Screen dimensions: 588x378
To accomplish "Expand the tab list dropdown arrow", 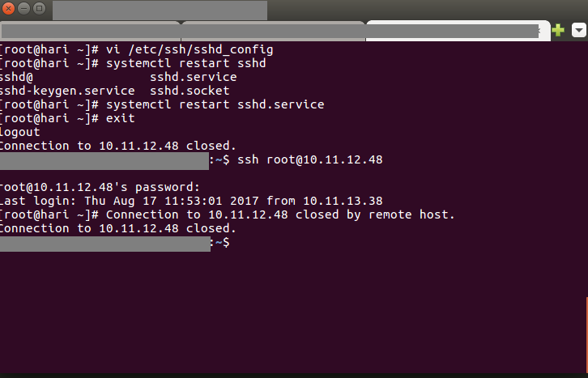I will click(x=578, y=30).
